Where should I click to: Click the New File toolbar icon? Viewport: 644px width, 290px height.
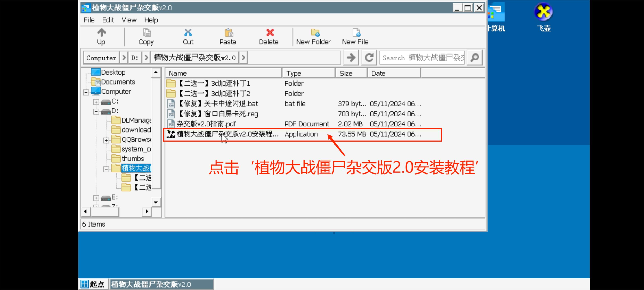[x=355, y=36]
